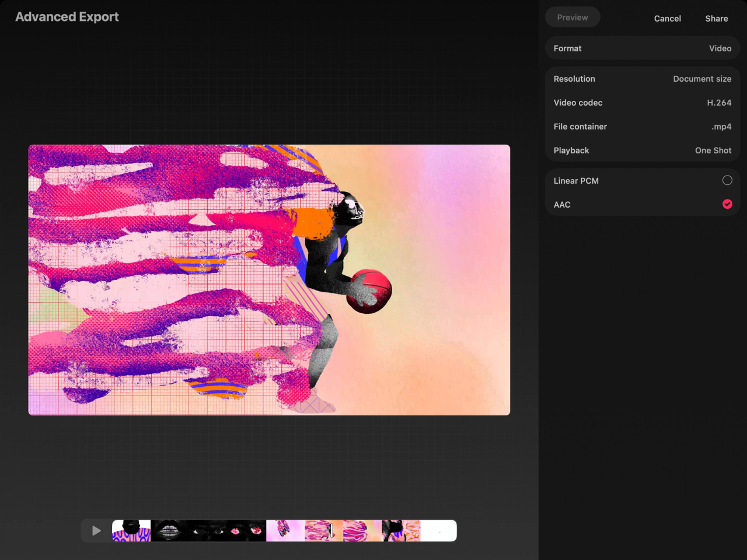
Task: Open Playback options set to One Shot
Action: coord(642,150)
